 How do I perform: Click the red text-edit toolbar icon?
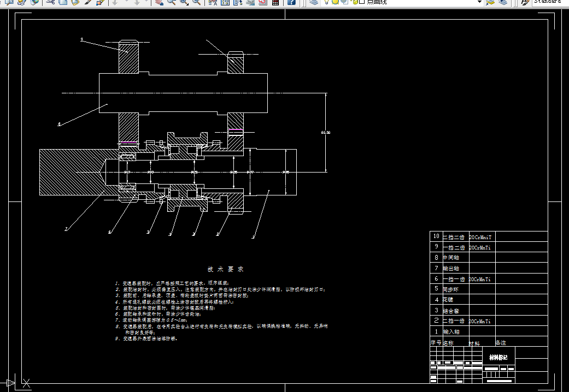coord(262,3)
